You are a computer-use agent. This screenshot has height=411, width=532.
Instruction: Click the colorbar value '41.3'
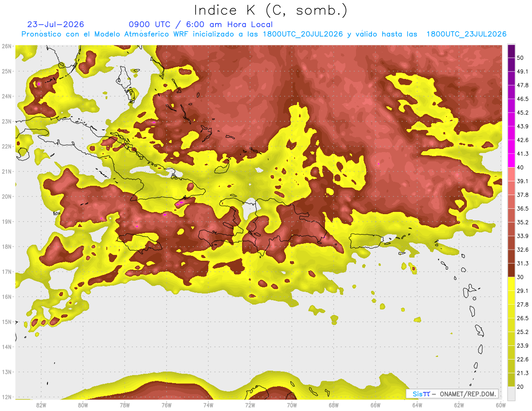(523, 154)
